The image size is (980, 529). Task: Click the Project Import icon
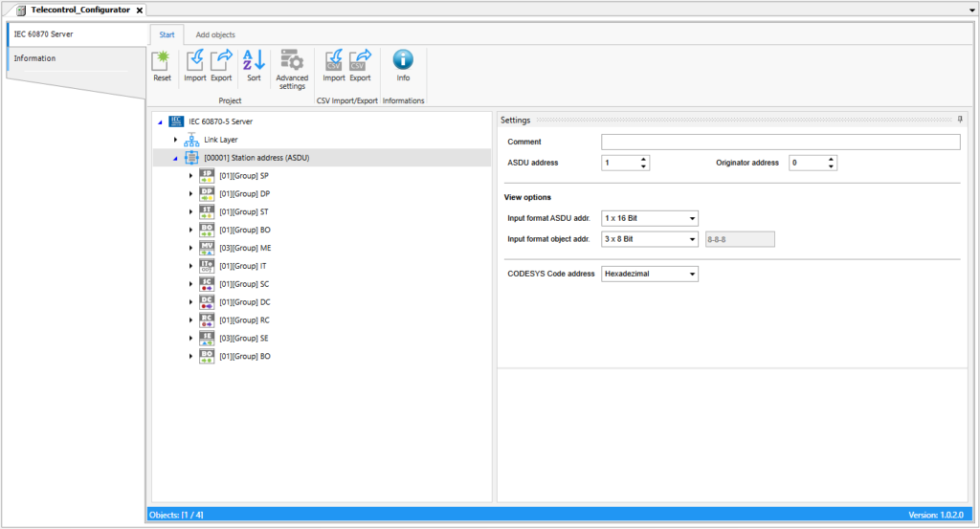pos(195,61)
